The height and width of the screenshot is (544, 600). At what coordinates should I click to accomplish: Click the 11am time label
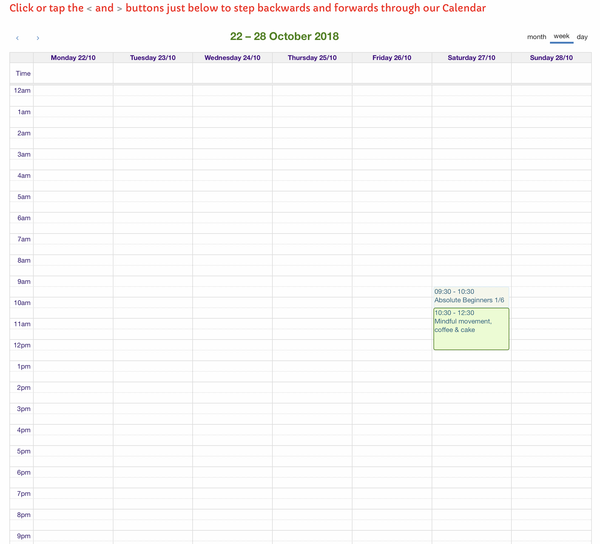[x=22, y=324]
